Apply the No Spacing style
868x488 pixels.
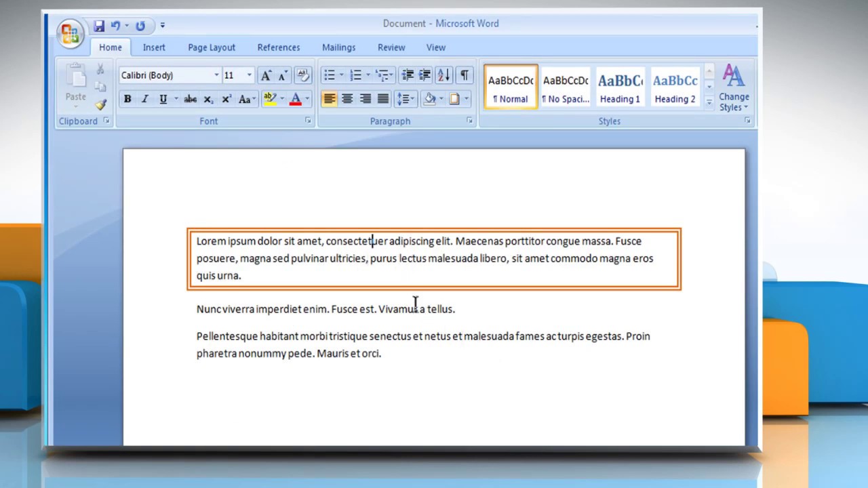[x=566, y=87]
